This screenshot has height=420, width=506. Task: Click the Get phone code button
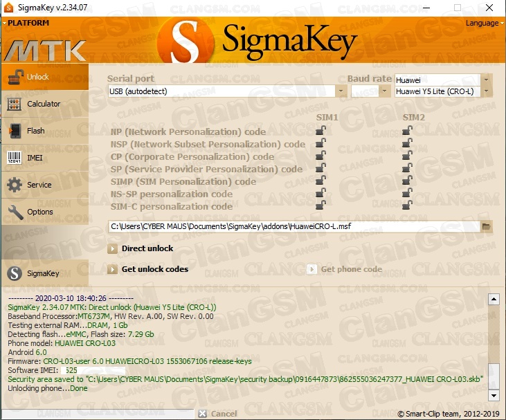(344, 269)
